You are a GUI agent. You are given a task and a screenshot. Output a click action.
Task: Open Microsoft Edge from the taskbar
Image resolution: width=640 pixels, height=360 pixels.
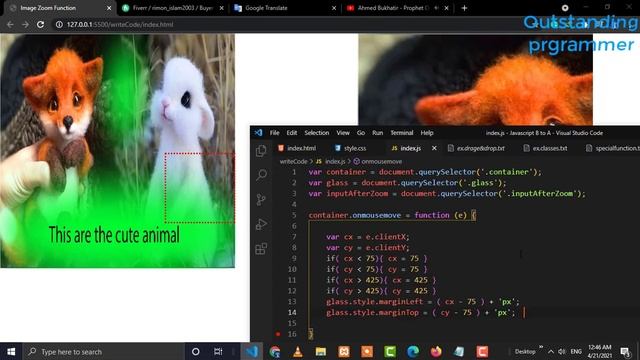click(x=413, y=351)
